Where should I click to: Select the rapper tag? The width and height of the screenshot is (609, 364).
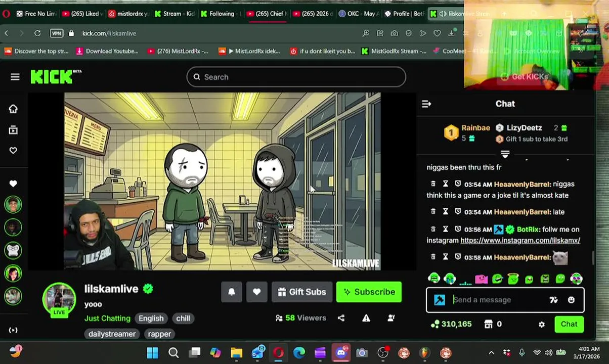coord(159,334)
